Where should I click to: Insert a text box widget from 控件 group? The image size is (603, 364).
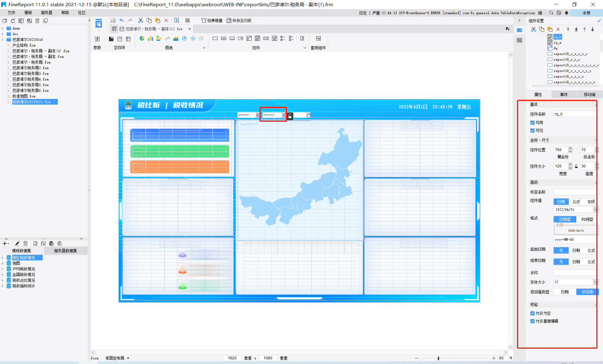pyautogui.click(x=215, y=38)
